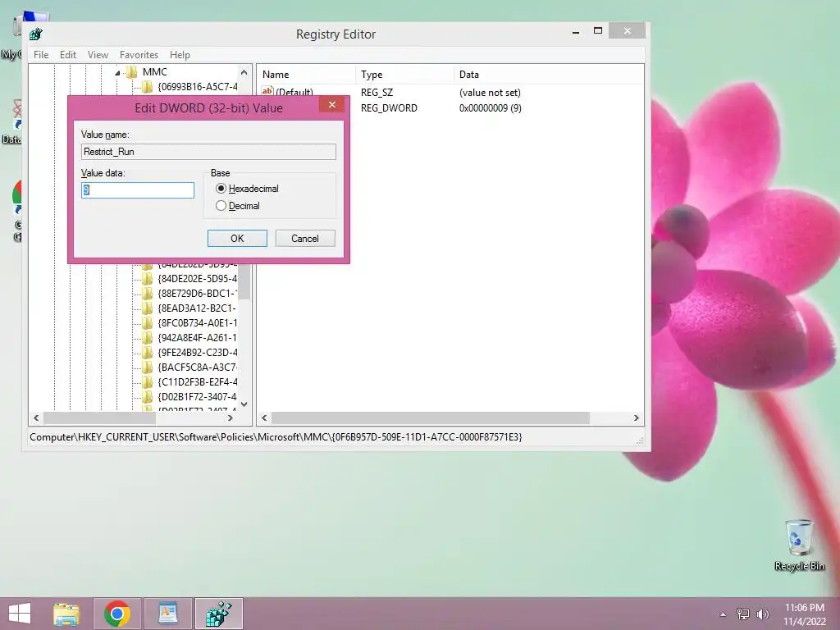Click tree pane scroll right arrow
840x630 pixels.
pos(231,418)
